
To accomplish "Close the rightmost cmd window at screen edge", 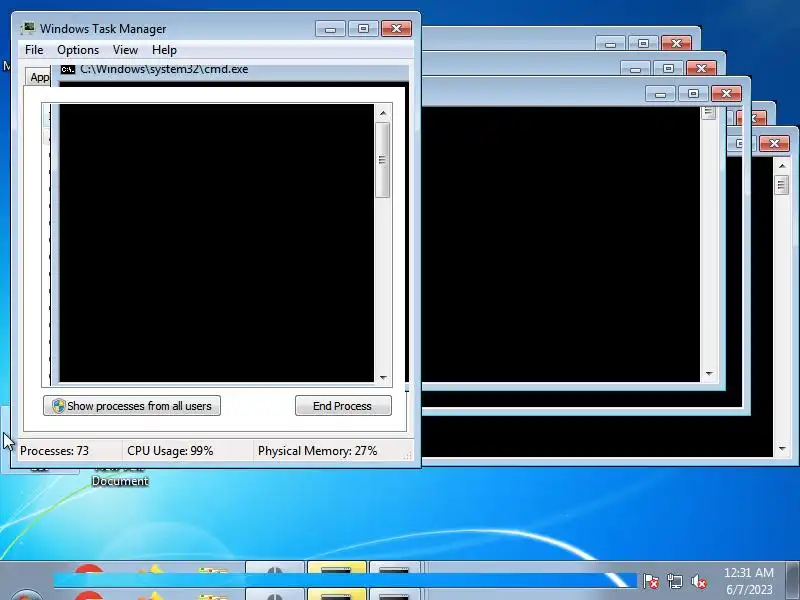I will pos(774,143).
